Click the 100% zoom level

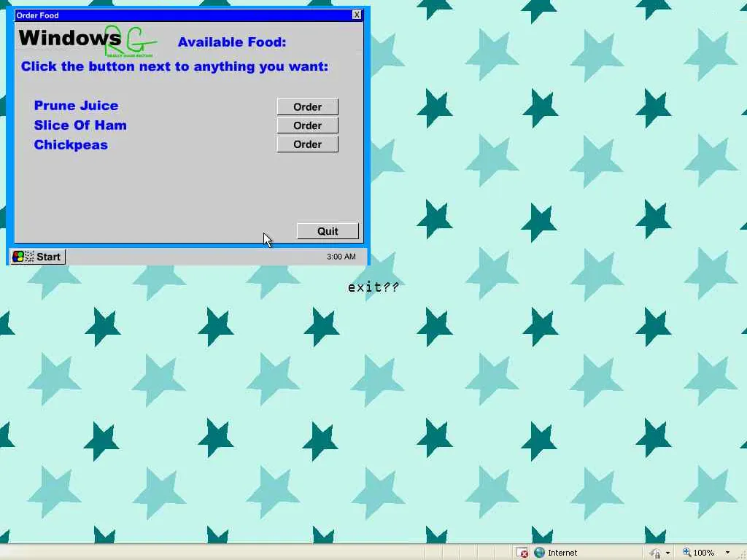pos(704,553)
